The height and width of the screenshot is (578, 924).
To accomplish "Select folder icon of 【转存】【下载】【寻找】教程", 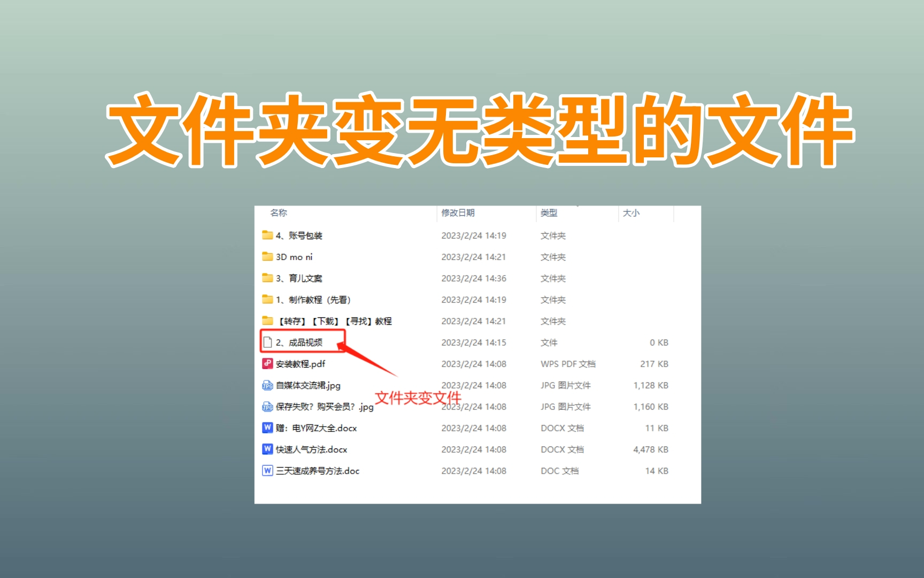I will [267, 321].
